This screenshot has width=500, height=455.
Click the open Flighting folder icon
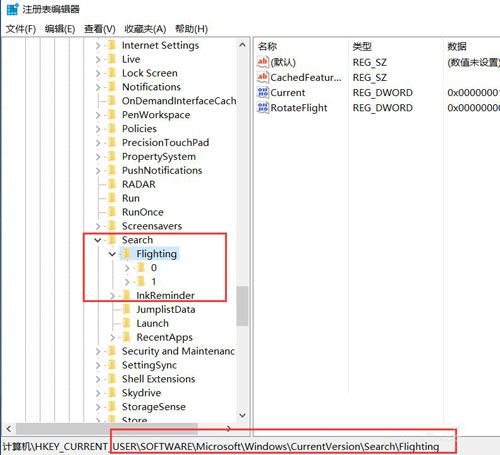coord(126,254)
